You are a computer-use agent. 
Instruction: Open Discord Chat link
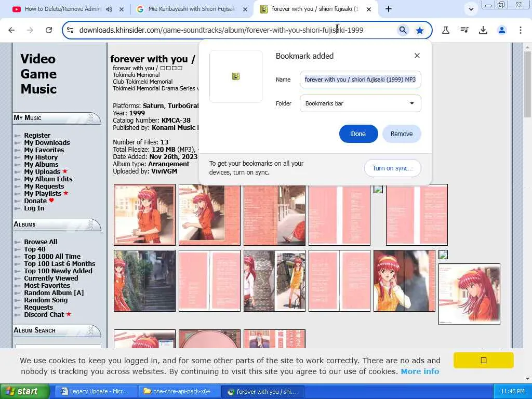44,314
